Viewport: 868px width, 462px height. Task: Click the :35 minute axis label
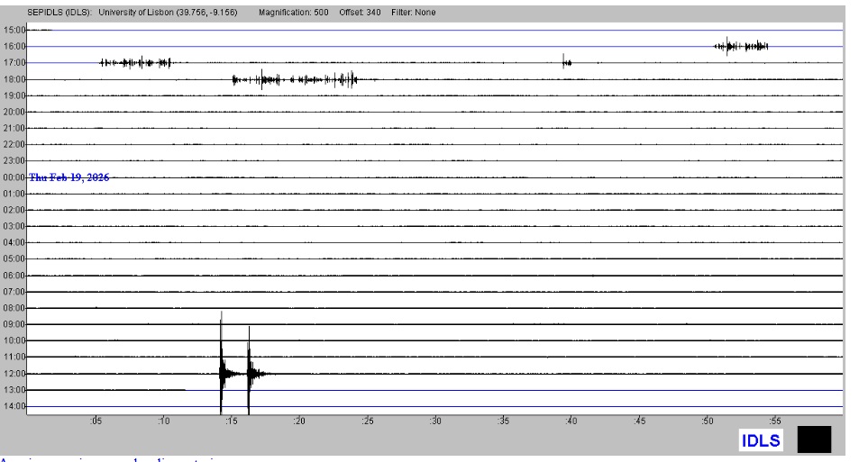503,421
